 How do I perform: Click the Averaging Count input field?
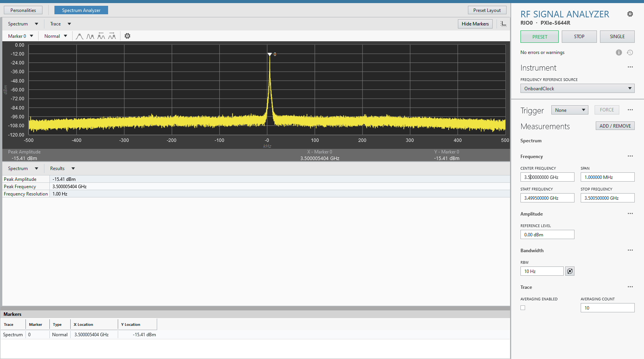(x=607, y=308)
